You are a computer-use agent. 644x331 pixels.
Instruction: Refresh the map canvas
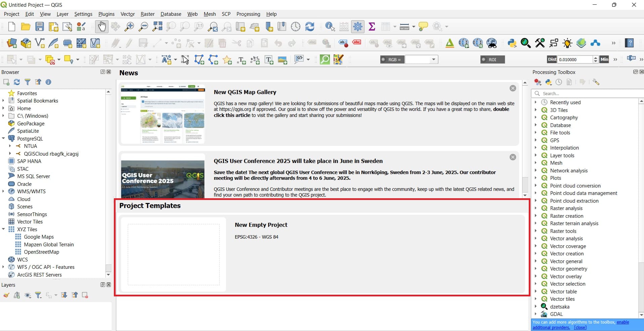(x=310, y=27)
